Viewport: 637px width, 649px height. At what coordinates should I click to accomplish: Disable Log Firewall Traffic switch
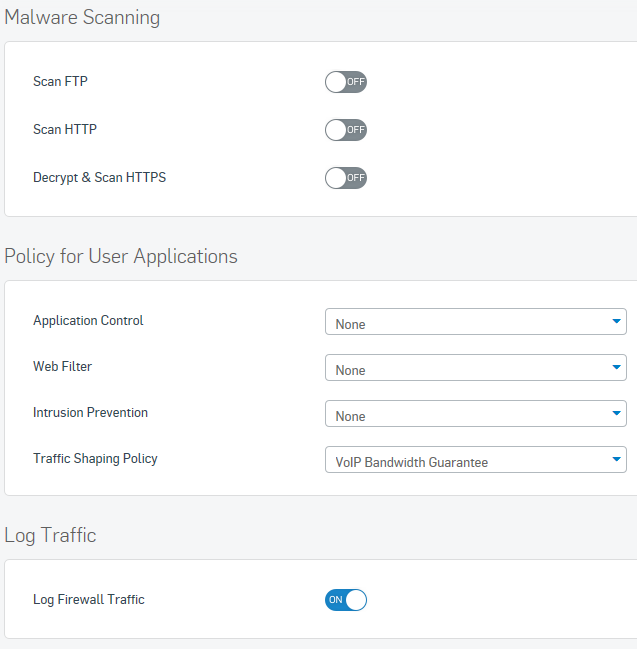(346, 600)
